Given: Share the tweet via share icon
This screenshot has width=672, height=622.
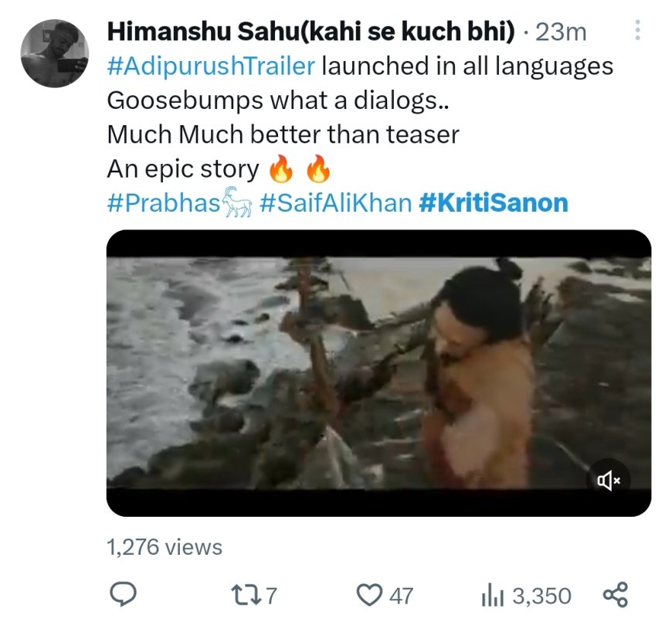Looking at the screenshot, I should click(x=616, y=595).
